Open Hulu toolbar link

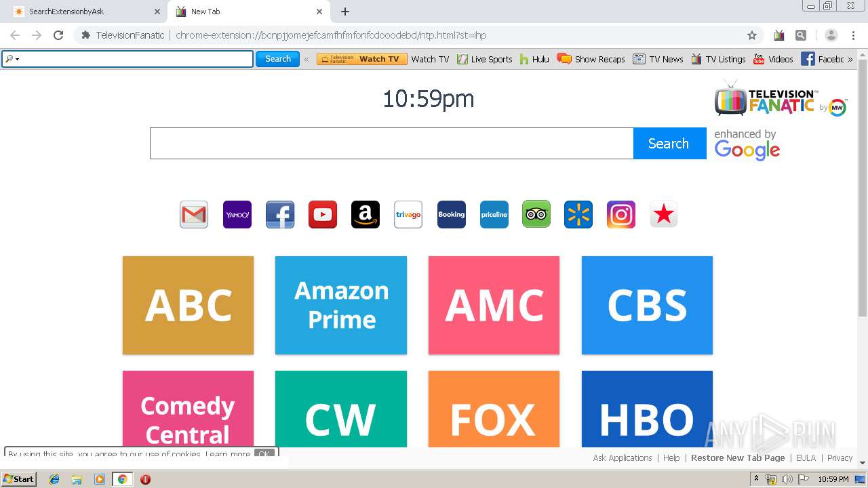(x=534, y=59)
